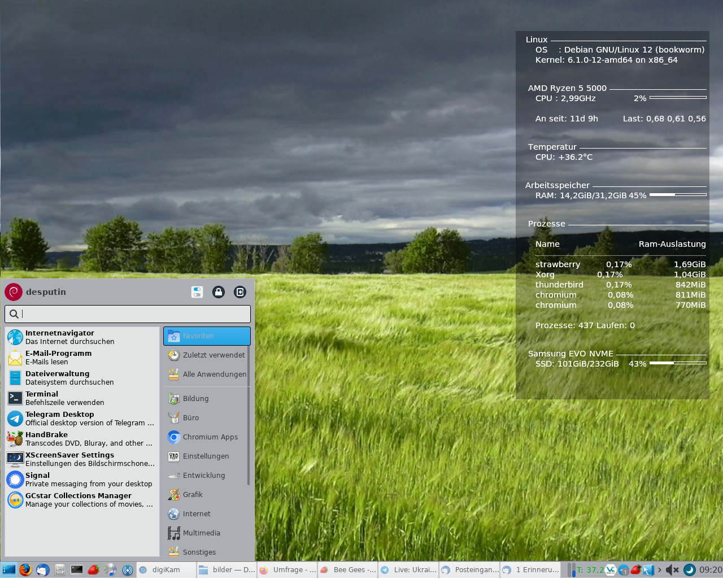The width and height of the screenshot is (723, 588).
Task: Click the Strawberry music player launcher in the panel
Action: pos(94,570)
